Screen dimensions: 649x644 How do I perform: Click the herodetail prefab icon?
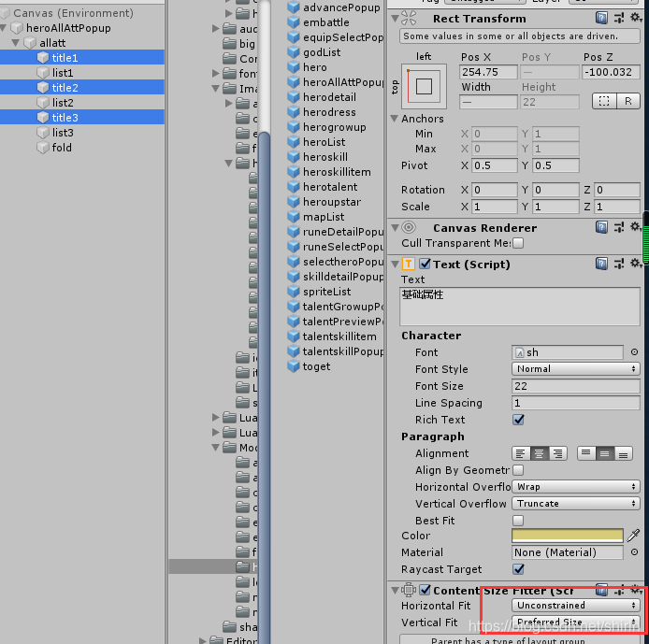point(294,97)
